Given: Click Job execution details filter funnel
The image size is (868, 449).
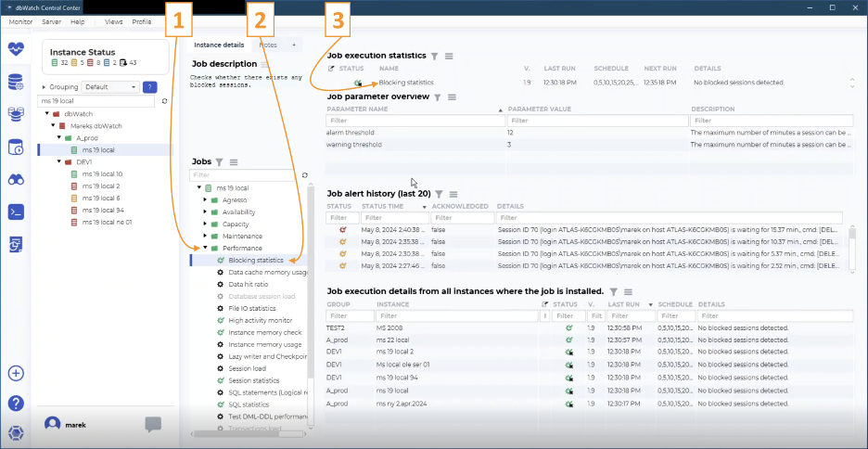Looking at the screenshot, I should pyautogui.click(x=613, y=291).
